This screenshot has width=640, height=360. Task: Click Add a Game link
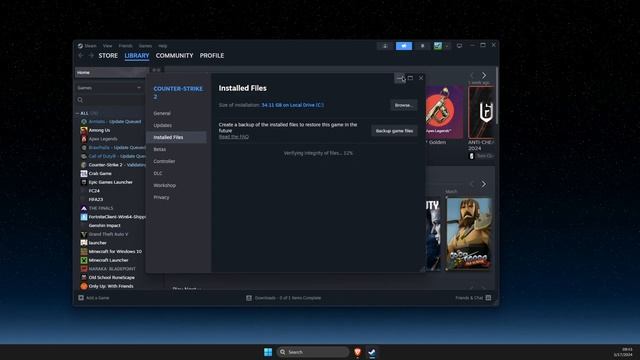point(98,298)
